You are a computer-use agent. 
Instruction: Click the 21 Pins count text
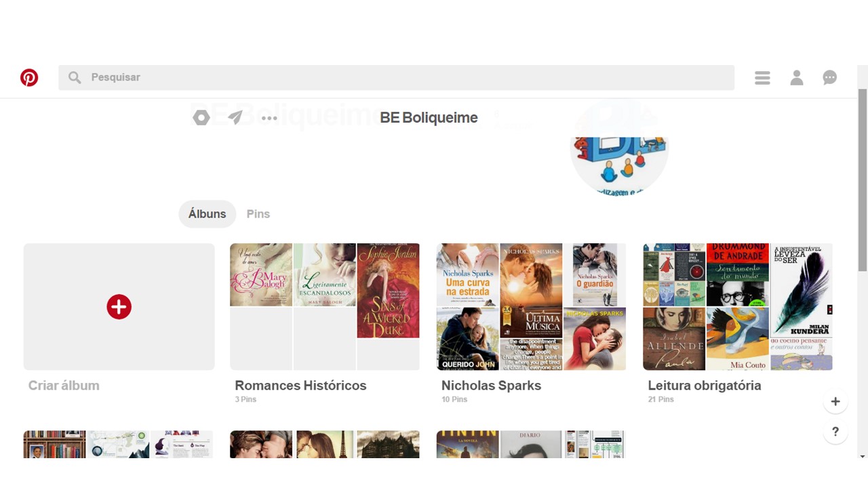pos(660,399)
